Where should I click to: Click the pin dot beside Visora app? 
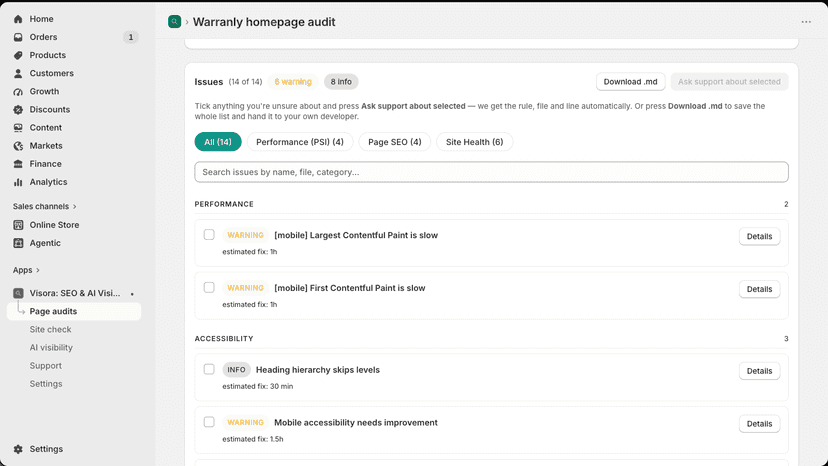coord(132,294)
